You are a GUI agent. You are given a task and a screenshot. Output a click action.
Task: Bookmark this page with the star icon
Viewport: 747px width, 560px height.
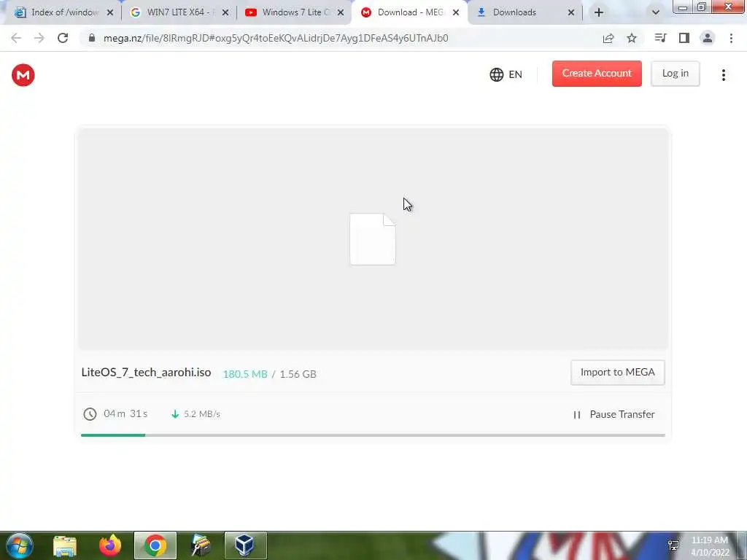pyautogui.click(x=632, y=38)
